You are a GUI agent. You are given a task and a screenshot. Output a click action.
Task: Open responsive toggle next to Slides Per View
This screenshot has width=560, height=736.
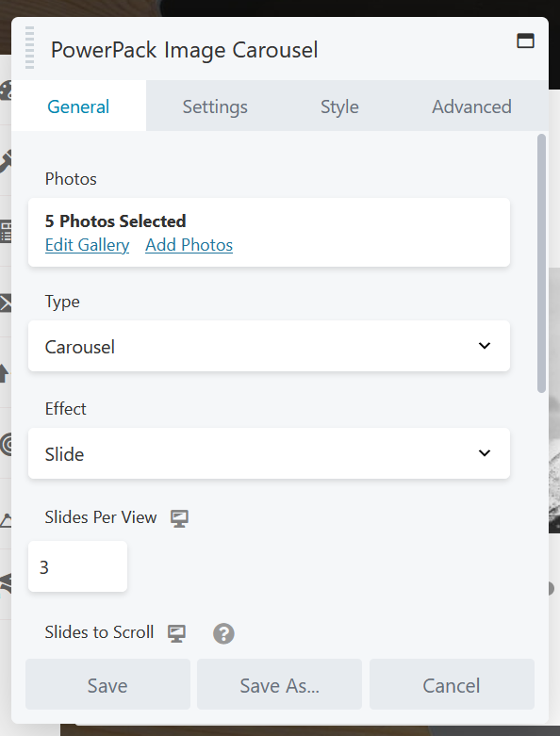tap(179, 518)
